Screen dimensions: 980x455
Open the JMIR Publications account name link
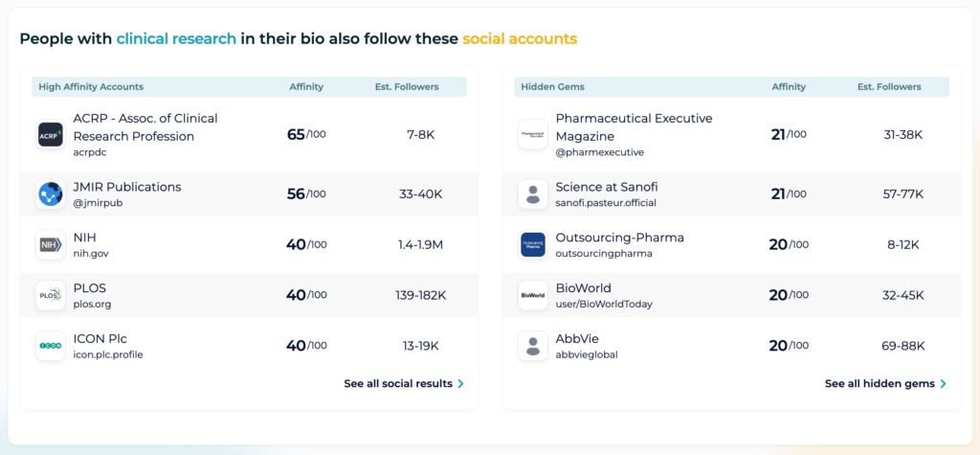[x=127, y=187]
